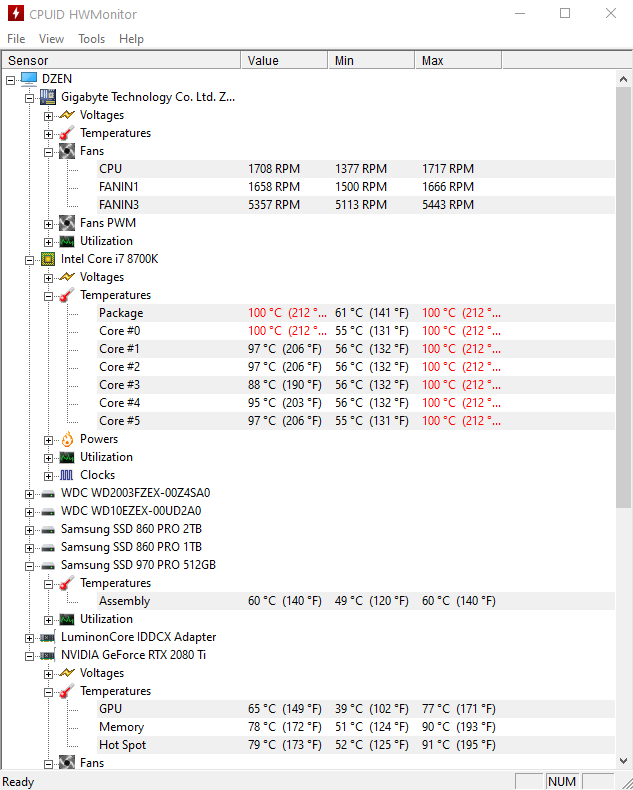
Task: Click the Max column header
Action: (x=458, y=60)
